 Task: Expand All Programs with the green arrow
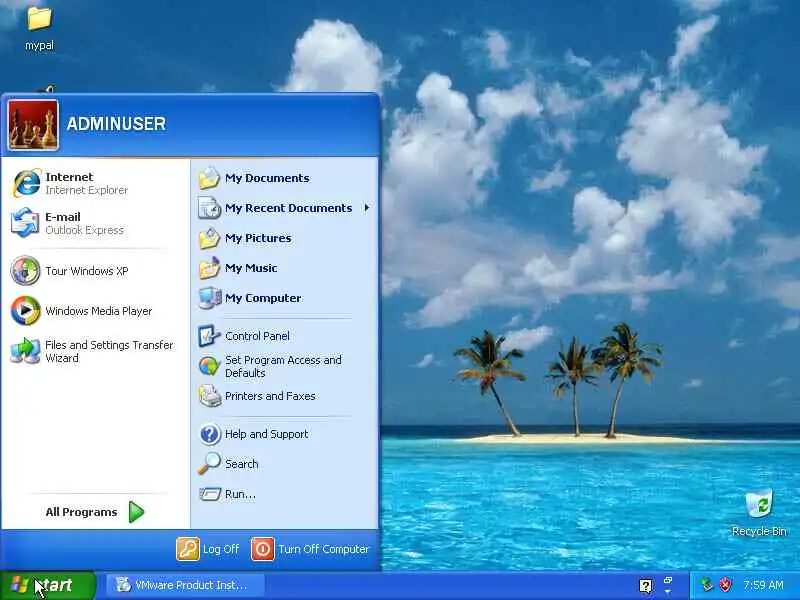click(136, 512)
